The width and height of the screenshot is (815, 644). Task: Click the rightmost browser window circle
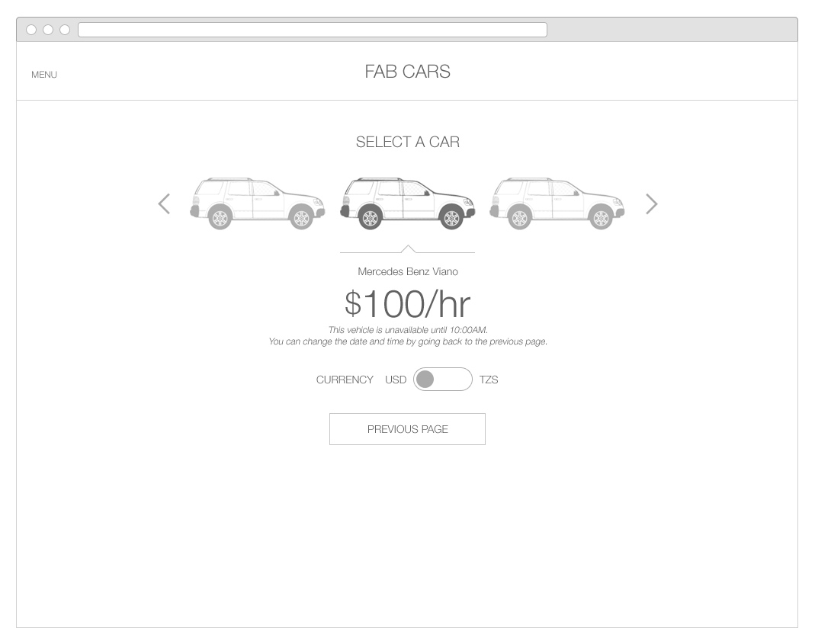click(x=65, y=30)
